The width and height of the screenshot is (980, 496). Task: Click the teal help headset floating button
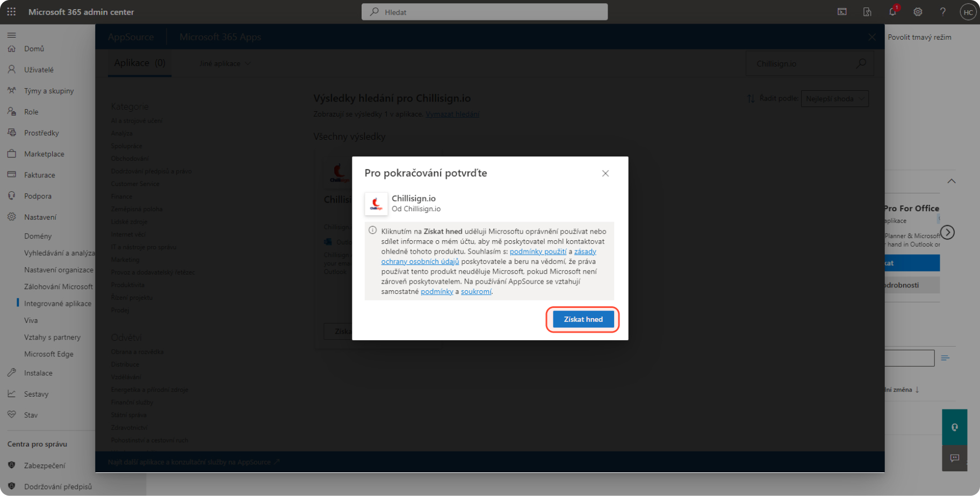pos(954,427)
